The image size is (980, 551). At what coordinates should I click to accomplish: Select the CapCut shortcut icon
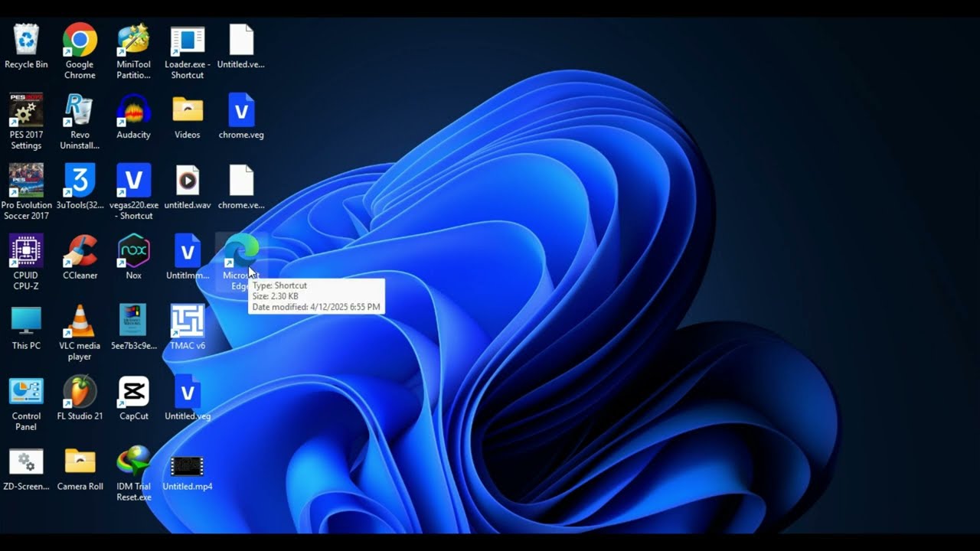pyautogui.click(x=133, y=392)
